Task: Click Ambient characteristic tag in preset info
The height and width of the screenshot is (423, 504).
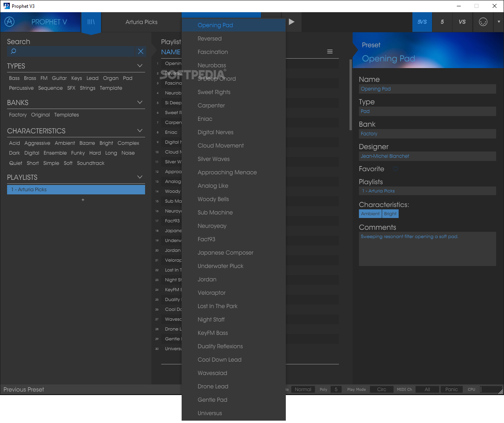Action: tap(370, 214)
